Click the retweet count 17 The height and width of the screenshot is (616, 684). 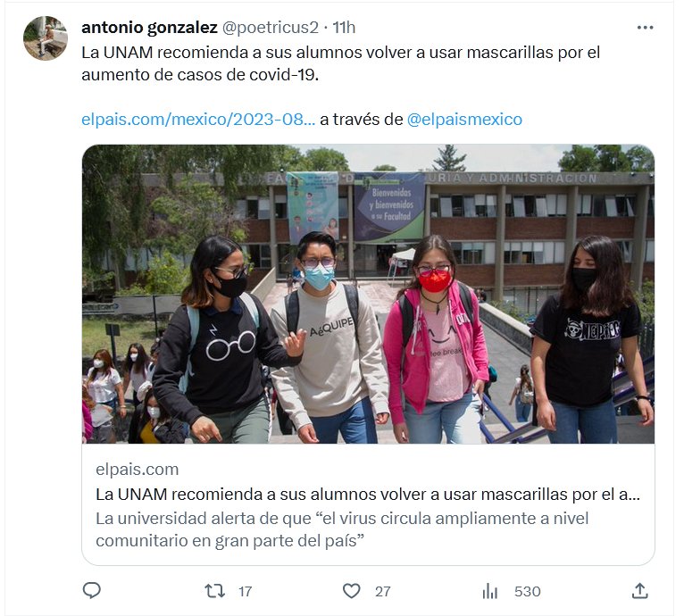(x=246, y=592)
